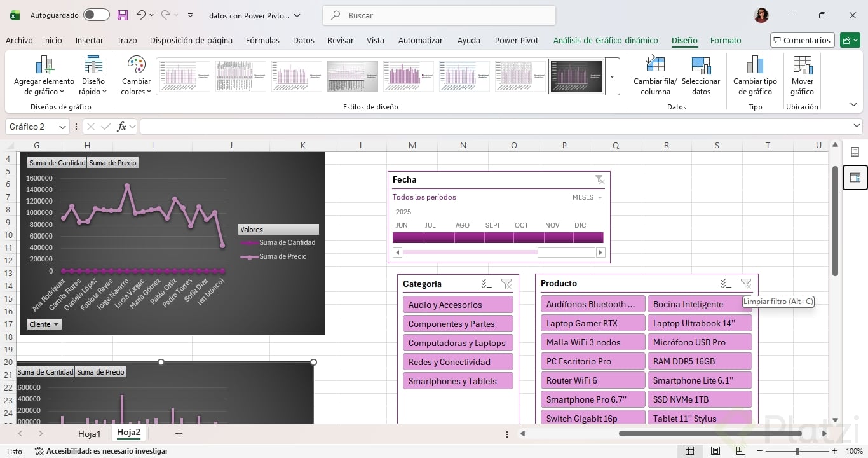The image size is (868, 458).
Task: Expand the formula bar
Action: coord(857,127)
